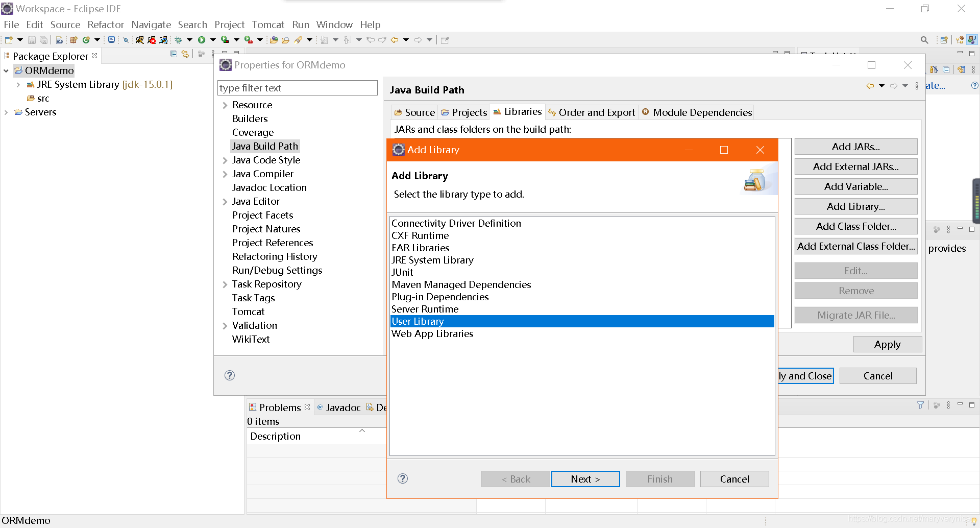Click the type filter text field
This screenshot has width=980, height=528.
[x=298, y=88]
